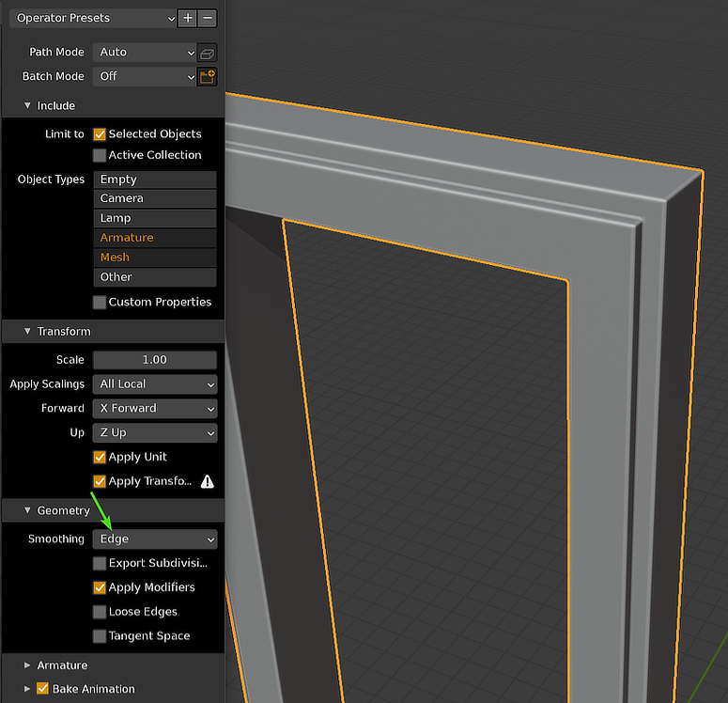The width and height of the screenshot is (728, 703).
Task: Open the Operator Presets dropdown
Action: pyautogui.click(x=94, y=18)
